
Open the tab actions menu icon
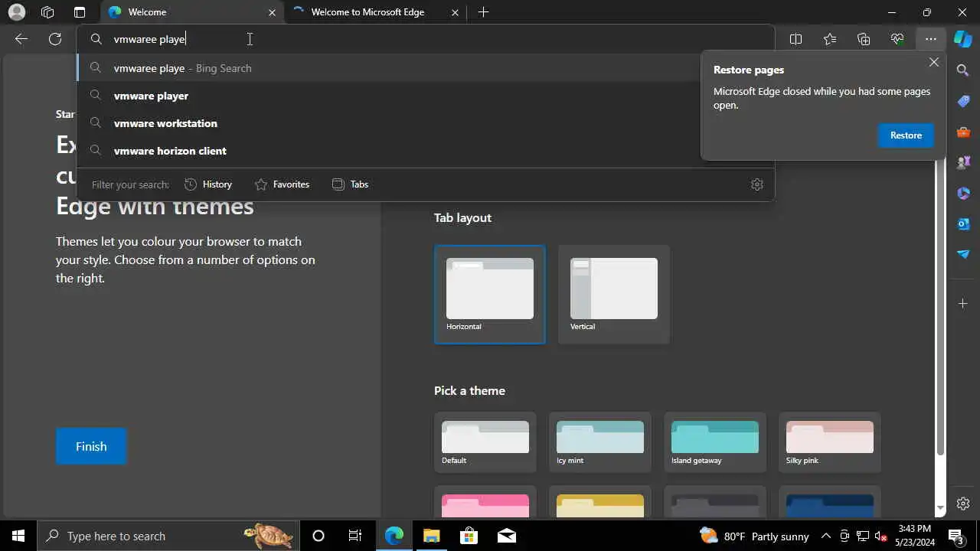(x=80, y=12)
